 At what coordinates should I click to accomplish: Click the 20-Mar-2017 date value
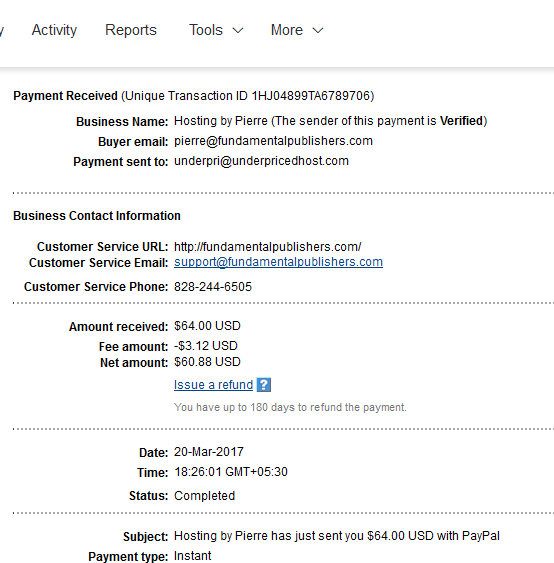click(209, 452)
